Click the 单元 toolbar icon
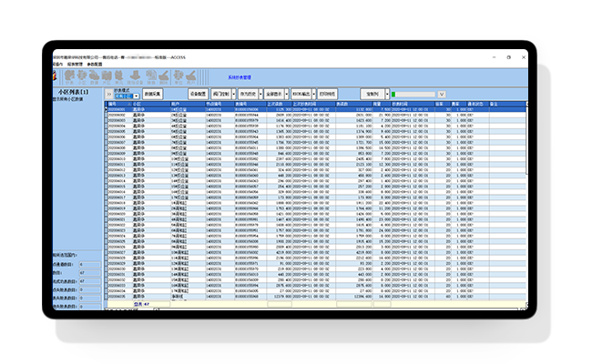This screenshot has height=364, width=592. pos(119,77)
